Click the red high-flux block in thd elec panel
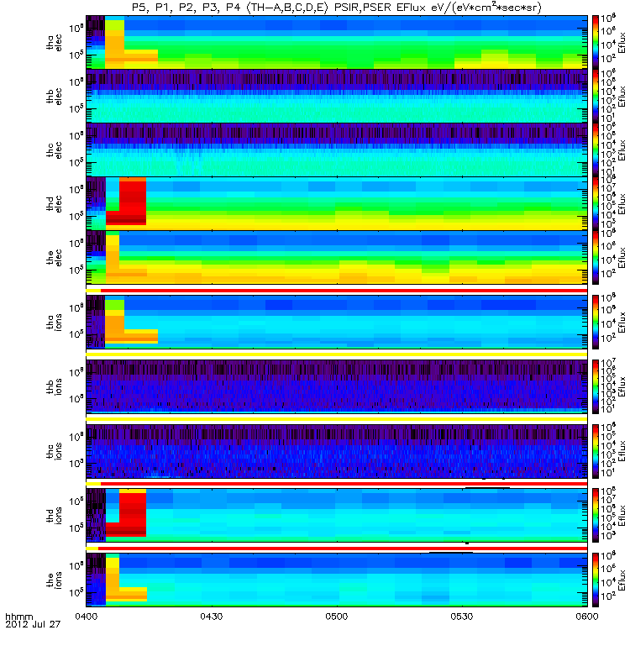Screen dimensions: 630x672 133,201
